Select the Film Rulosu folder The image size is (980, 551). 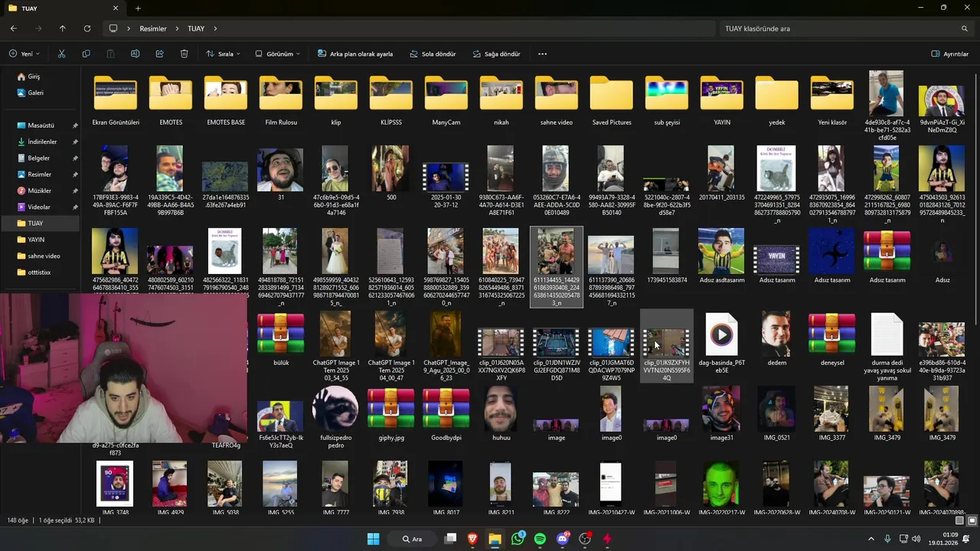[281, 99]
